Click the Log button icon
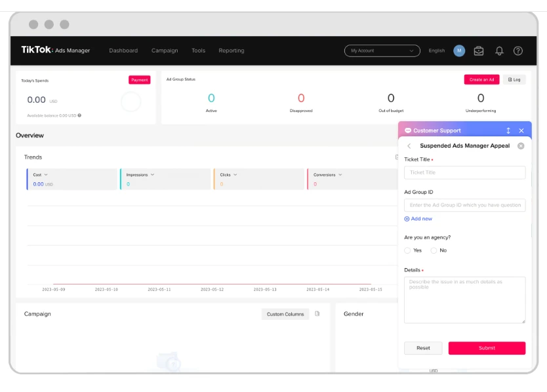This screenshot has height=392, width=547. pyautogui.click(x=510, y=79)
